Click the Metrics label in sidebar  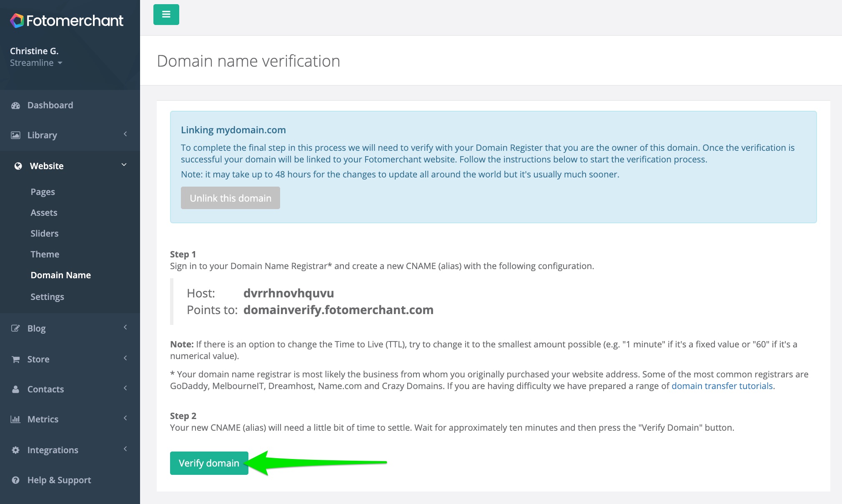(x=43, y=419)
